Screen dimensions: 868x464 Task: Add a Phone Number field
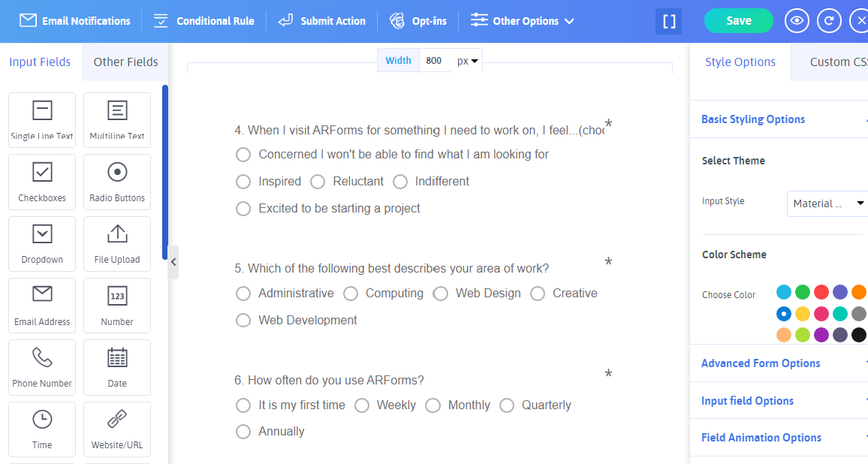pyautogui.click(x=42, y=366)
